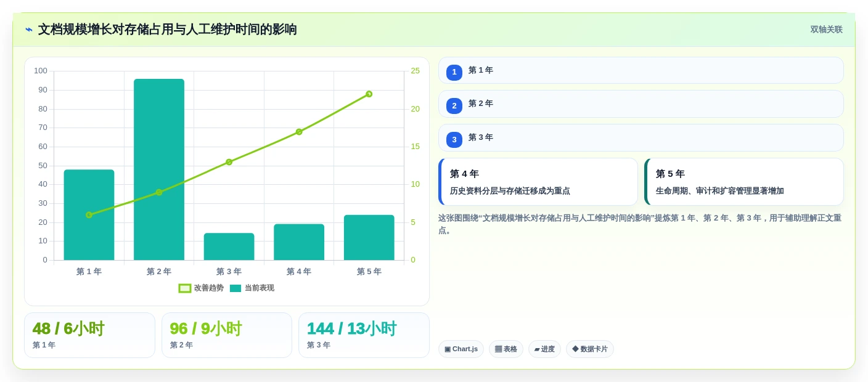Open the 第 5 年 card

pos(744,182)
